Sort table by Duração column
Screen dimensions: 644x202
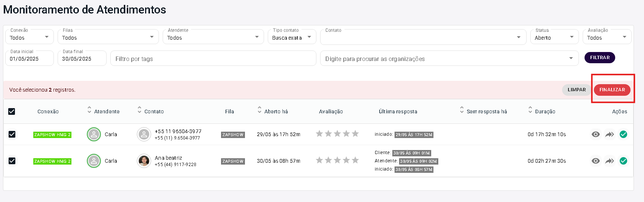[x=530, y=110]
